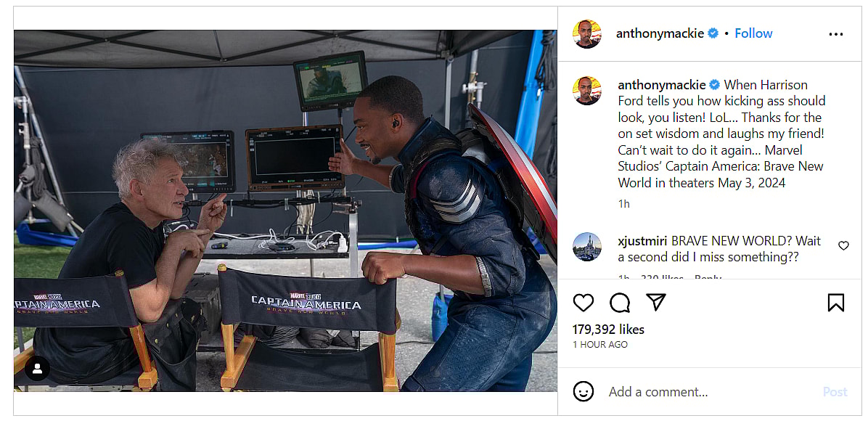Click the Follow link in header
Viewport: 868px width, 421px height.
[753, 33]
